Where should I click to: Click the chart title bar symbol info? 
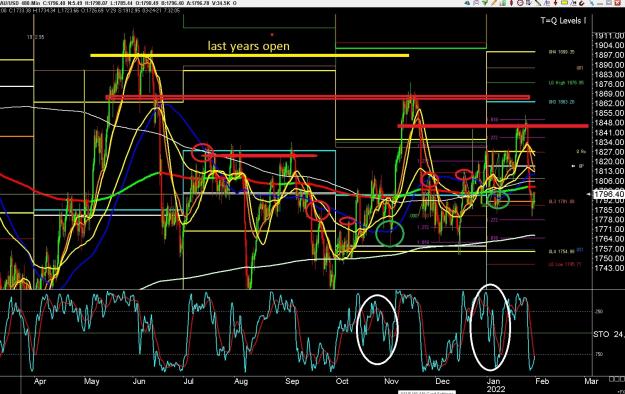(x=118, y=3)
